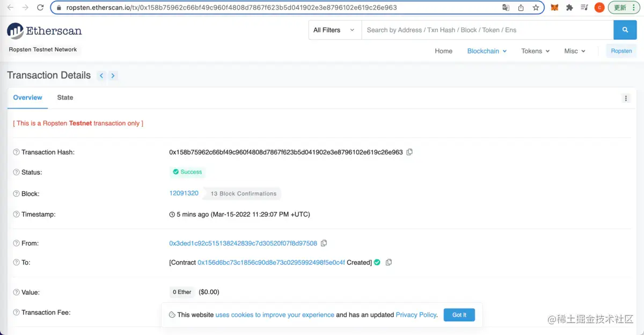Click the Ropsten Testnet Network label
The height and width of the screenshot is (335, 644).
coord(43,49)
